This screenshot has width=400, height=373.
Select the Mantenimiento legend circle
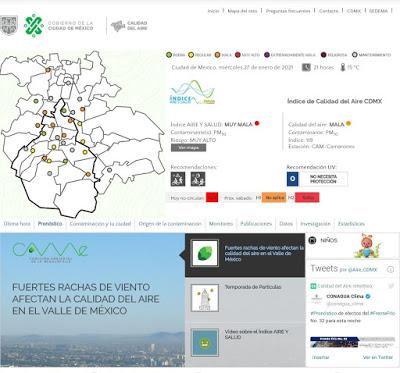click(x=354, y=55)
